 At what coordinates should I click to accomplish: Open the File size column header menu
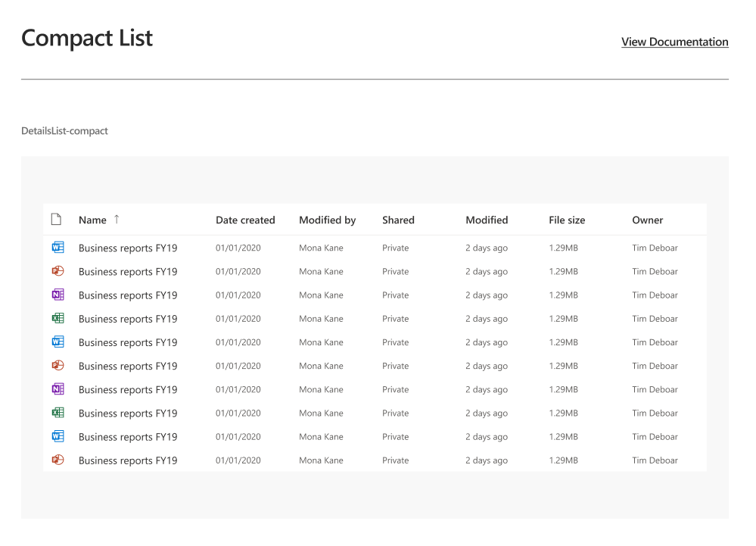[566, 220]
